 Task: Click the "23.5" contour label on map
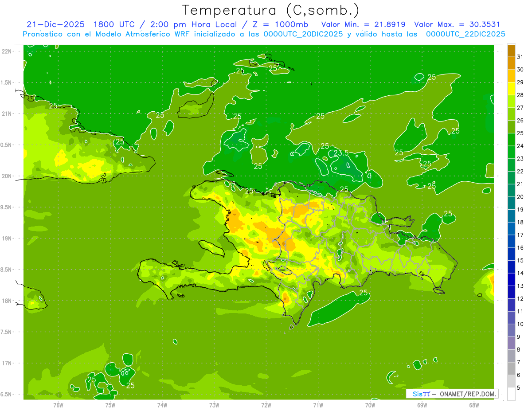341,153
